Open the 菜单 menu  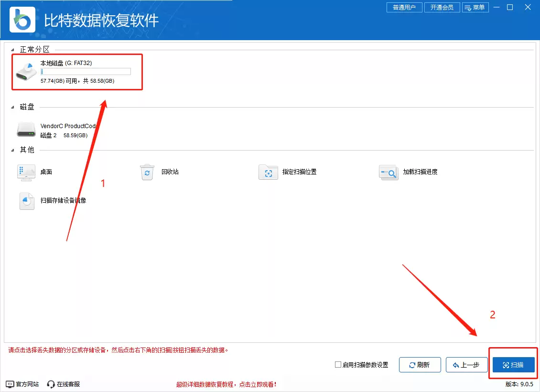tap(475, 7)
